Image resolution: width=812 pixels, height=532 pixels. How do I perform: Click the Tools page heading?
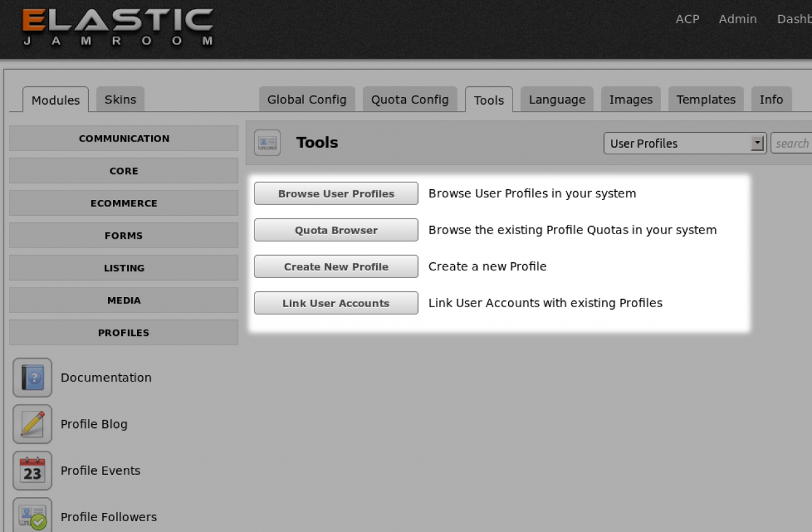click(x=317, y=143)
